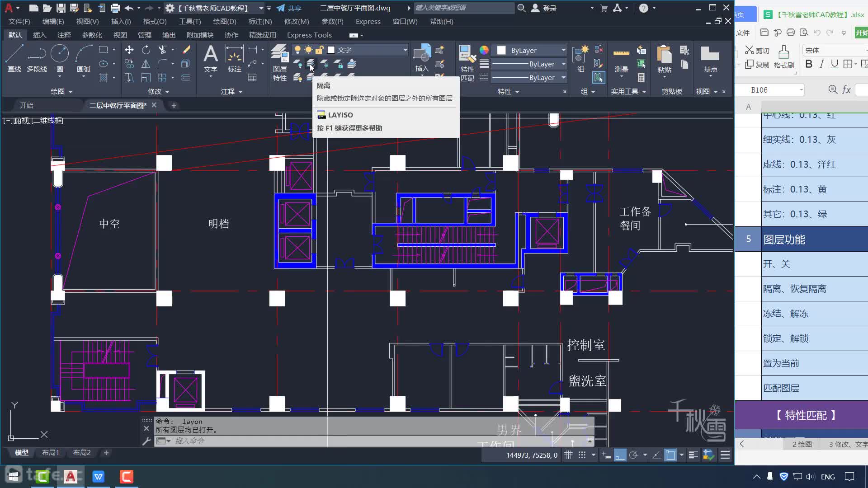Toggle object snap tracking angle icon
Screen dimensions: 868x488
[x=657, y=455]
